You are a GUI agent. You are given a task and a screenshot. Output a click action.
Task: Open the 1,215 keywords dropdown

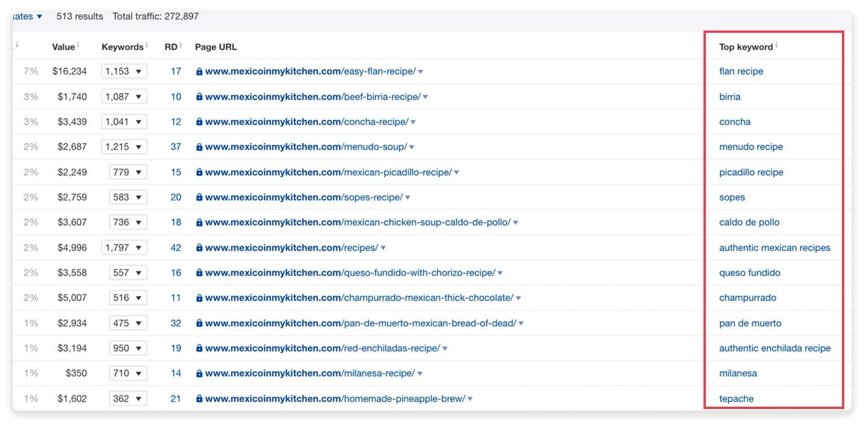(x=124, y=147)
